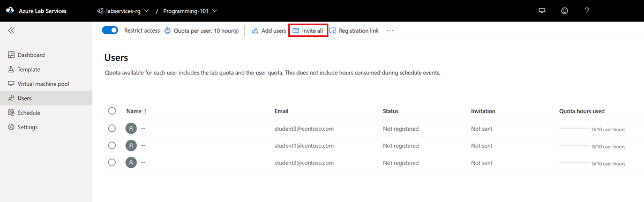Viewport: 644px width, 202px height.
Task: Click student3 quota hours progress bar
Action: point(574,129)
